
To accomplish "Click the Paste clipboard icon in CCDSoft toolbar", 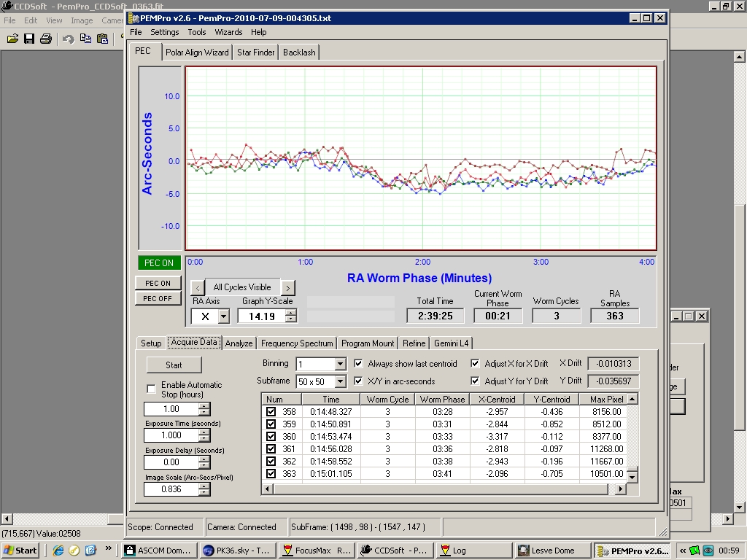I will tap(102, 39).
